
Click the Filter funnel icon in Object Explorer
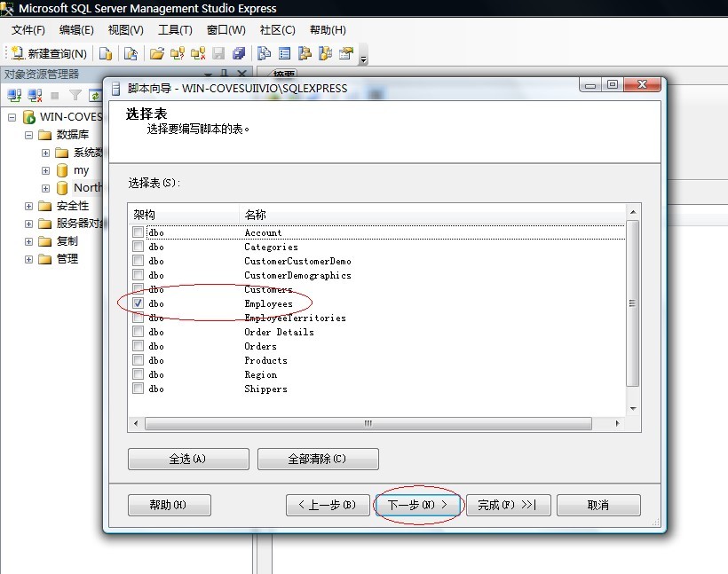click(x=75, y=96)
